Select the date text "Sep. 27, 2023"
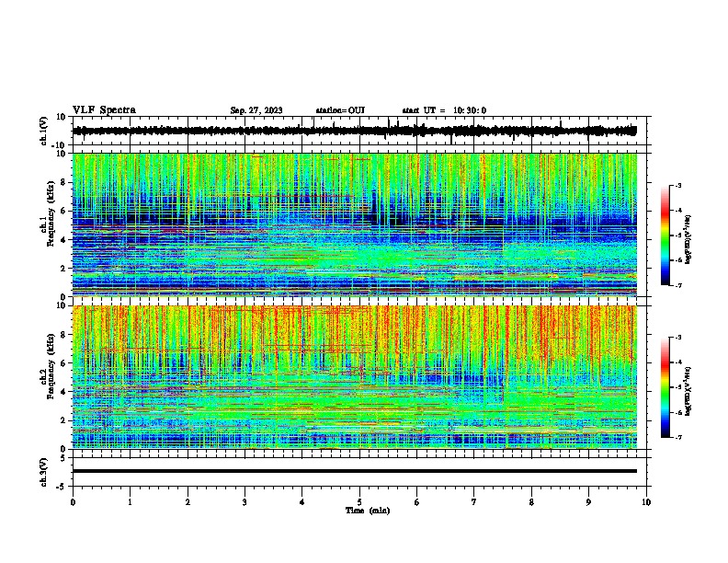 point(256,110)
